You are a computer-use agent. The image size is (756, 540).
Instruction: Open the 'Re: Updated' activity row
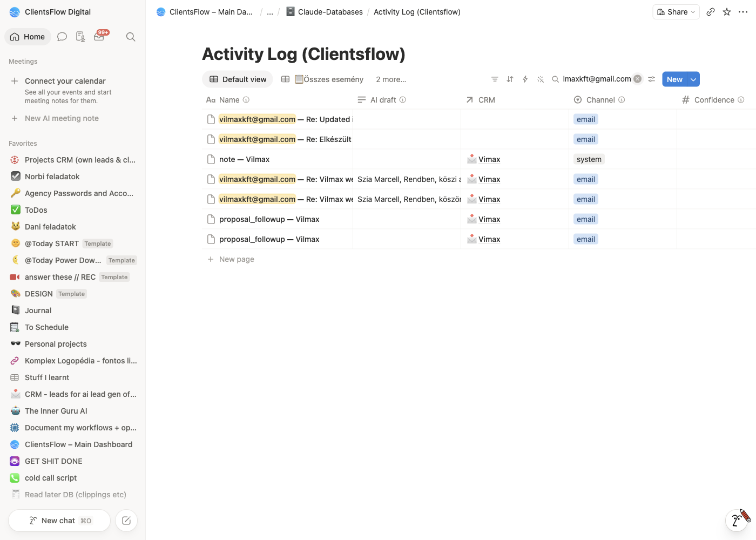[x=286, y=119]
